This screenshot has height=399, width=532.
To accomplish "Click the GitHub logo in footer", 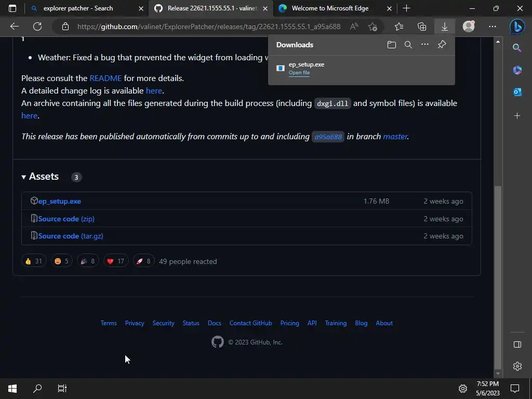I will [218, 342].
